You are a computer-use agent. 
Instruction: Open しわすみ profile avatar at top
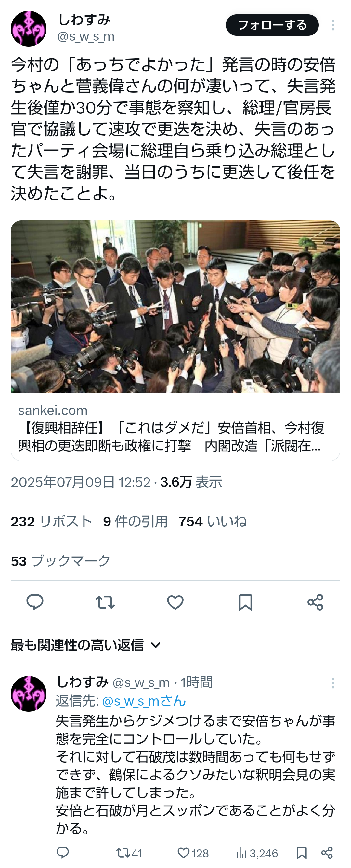click(x=29, y=29)
